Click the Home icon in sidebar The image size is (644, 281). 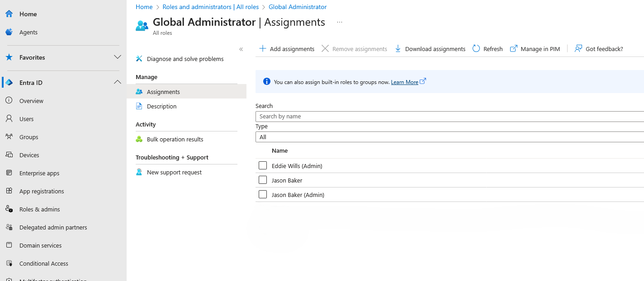click(9, 14)
